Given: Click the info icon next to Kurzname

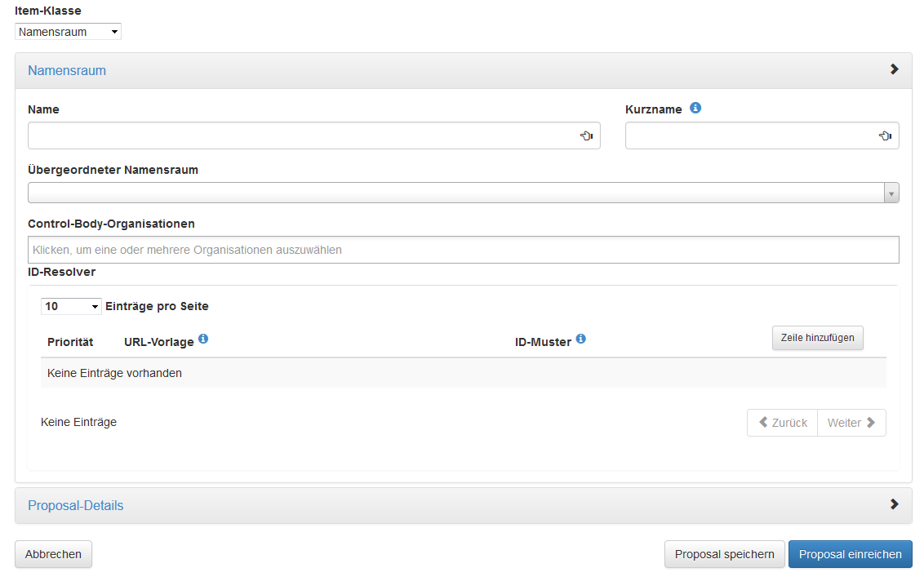Looking at the screenshot, I should tap(695, 108).
